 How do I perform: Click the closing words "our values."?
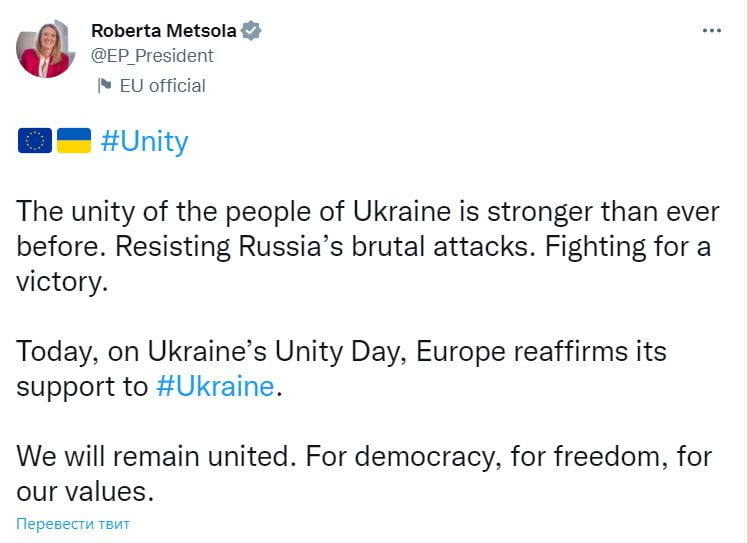(x=88, y=492)
